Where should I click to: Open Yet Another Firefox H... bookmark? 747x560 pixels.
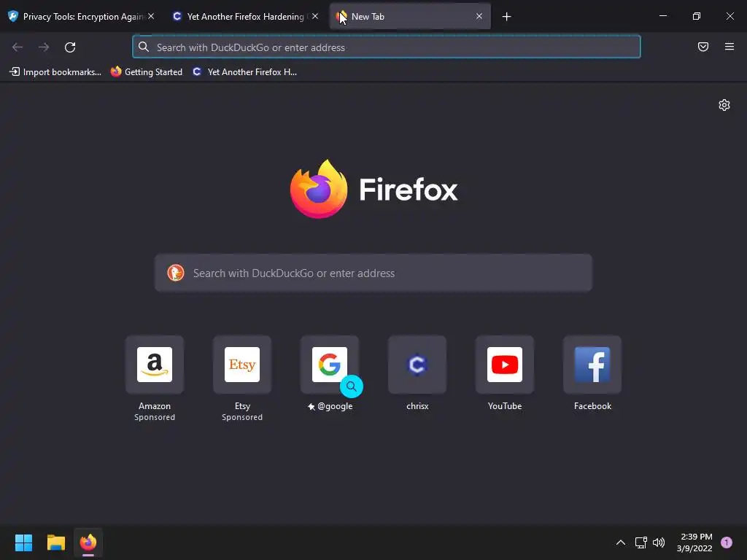[x=245, y=72]
